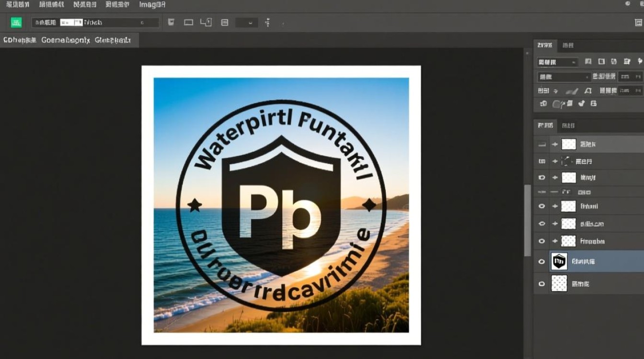
Task: Open the Image menu
Action: pyautogui.click(x=152, y=5)
